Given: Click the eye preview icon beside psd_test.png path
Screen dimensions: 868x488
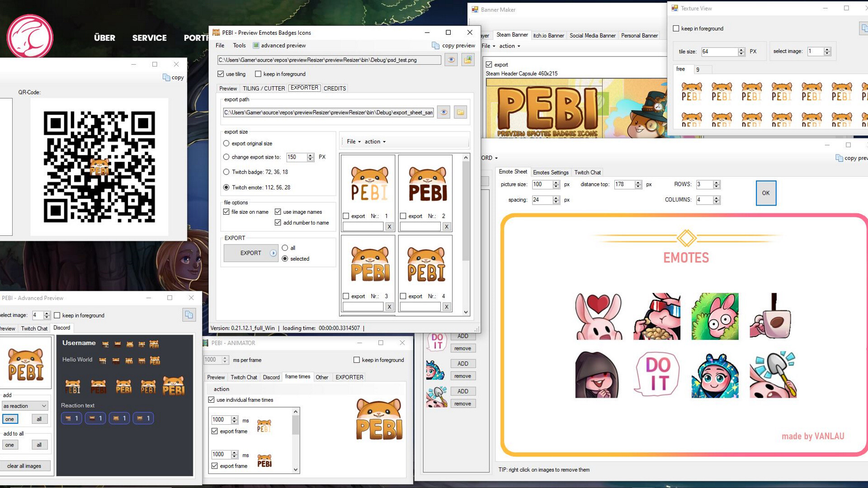Looking at the screenshot, I should pyautogui.click(x=451, y=60).
